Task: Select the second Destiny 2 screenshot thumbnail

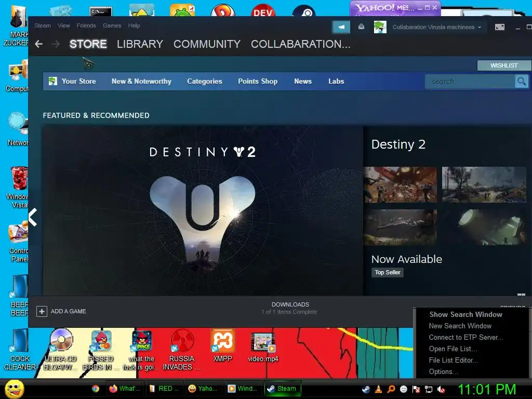Action: coord(484,184)
